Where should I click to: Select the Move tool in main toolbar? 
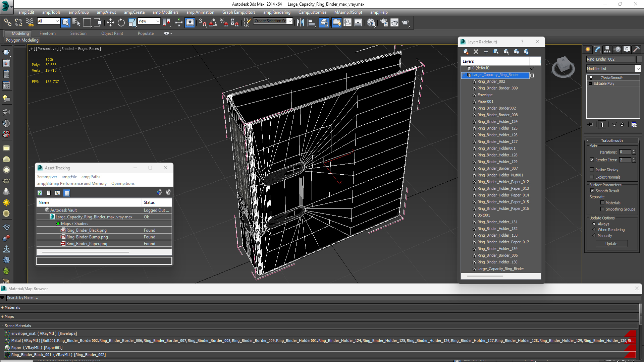110,22
